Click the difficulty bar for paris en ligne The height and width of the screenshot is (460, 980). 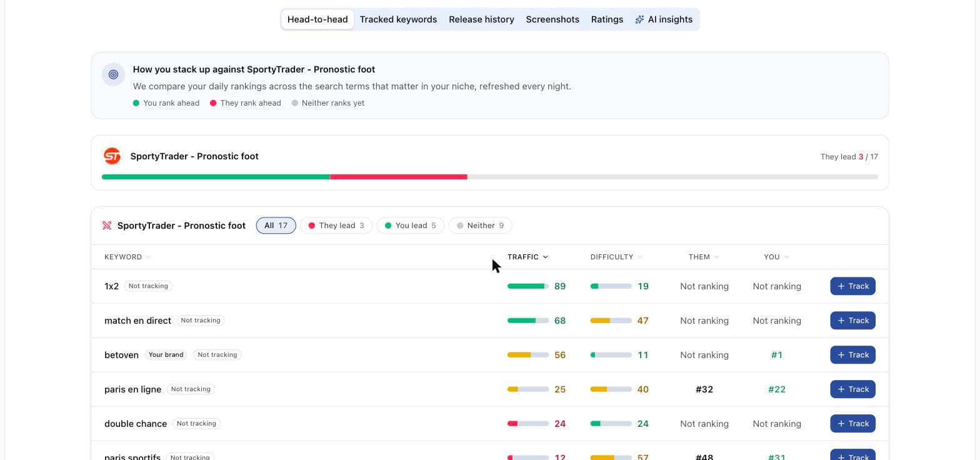point(611,389)
